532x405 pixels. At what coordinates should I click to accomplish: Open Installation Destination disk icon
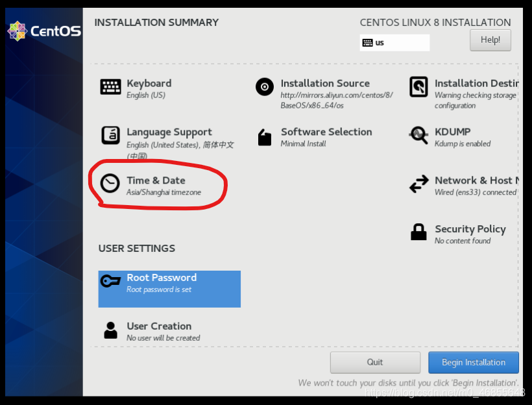coord(418,86)
